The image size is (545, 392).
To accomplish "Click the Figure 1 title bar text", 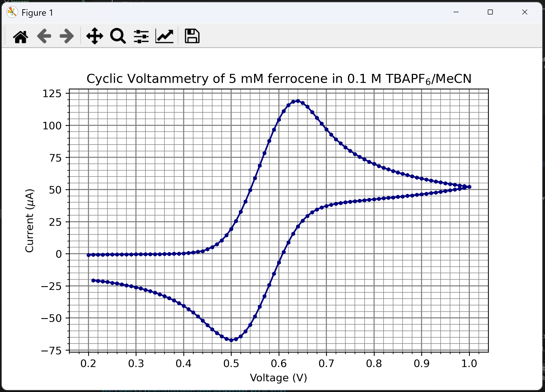I will pos(37,13).
